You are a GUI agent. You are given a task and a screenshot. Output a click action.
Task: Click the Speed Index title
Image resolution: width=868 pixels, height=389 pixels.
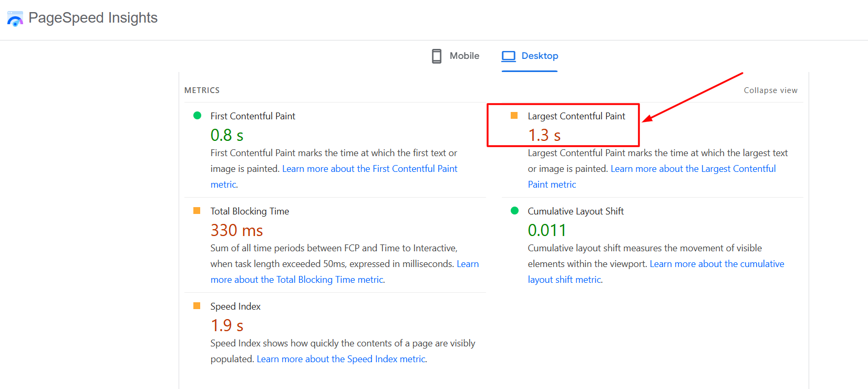[235, 306]
